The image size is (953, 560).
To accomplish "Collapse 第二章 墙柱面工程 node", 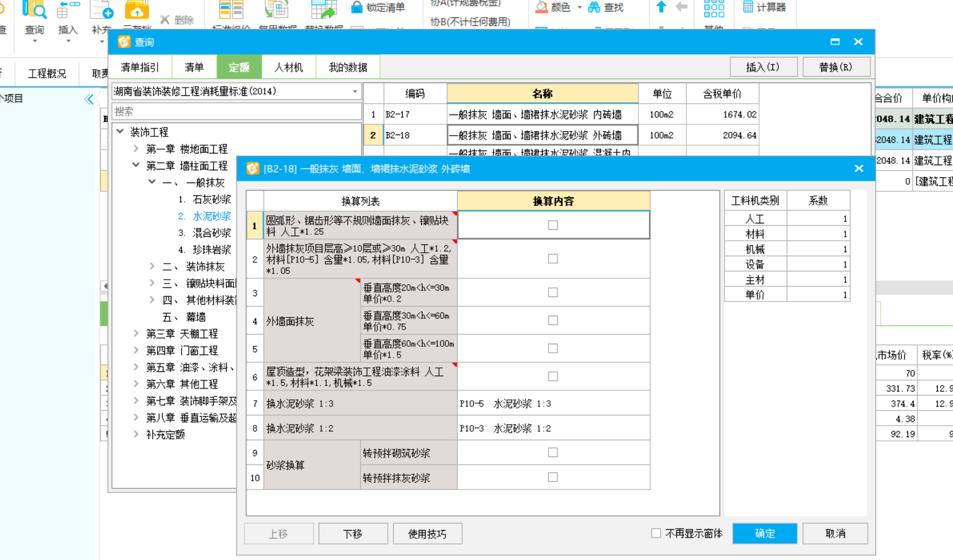I will pos(136,165).
